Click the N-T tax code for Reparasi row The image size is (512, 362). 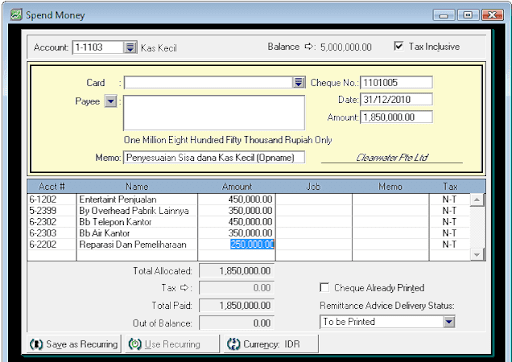pos(449,244)
